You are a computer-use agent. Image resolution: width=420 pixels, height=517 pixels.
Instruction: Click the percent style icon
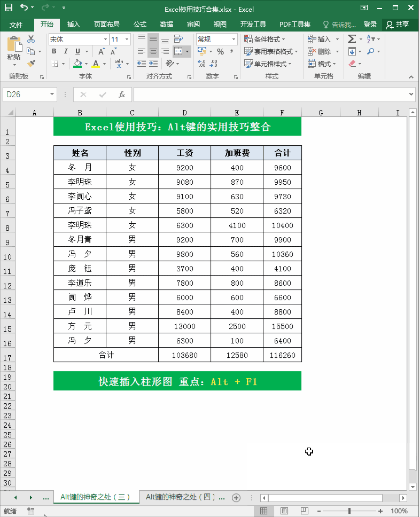click(220, 51)
